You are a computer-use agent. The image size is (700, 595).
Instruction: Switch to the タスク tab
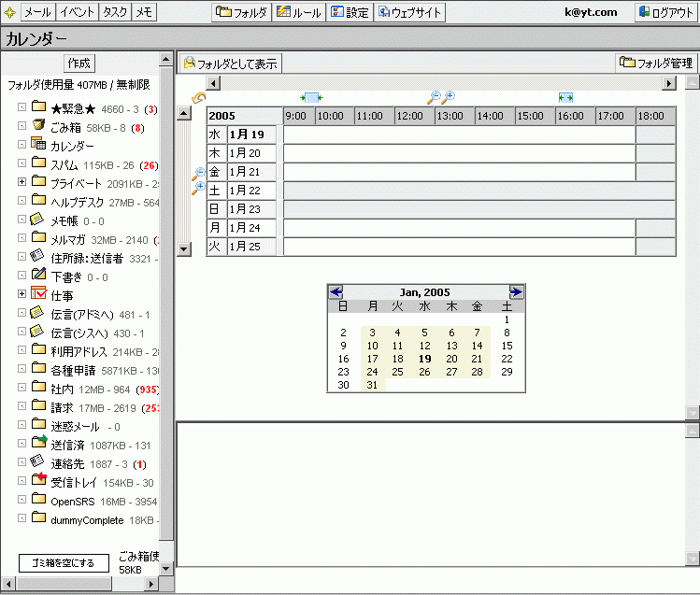[115, 13]
